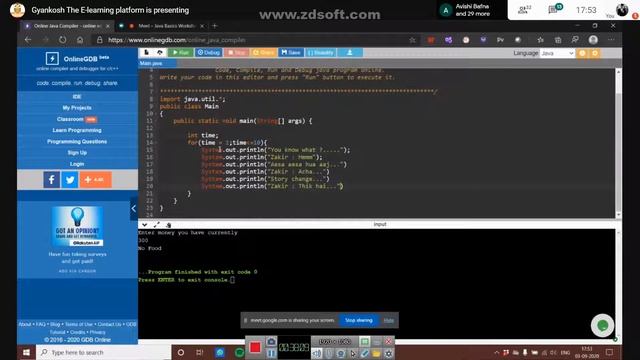Image resolution: width=640 pixels, height=360 pixels.
Task: Click the Windows Start button
Action: point(26,352)
